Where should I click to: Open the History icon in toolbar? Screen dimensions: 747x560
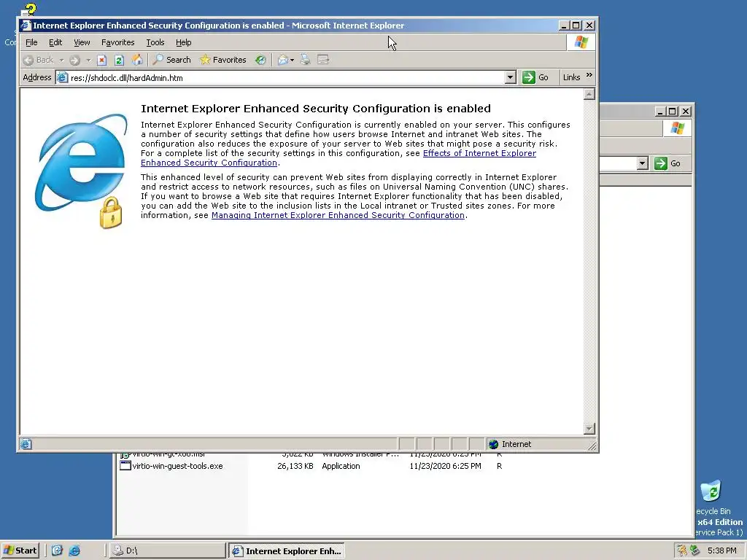pyautogui.click(x=260, y=60)
